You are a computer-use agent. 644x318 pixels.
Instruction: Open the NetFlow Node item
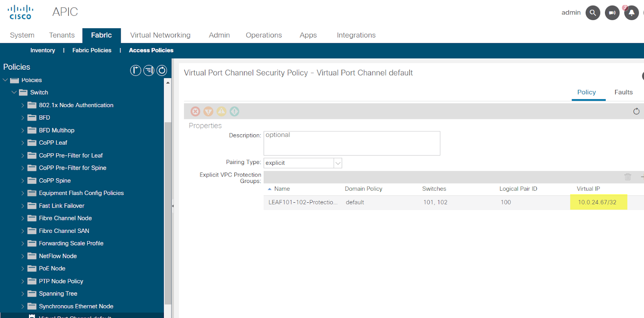58,256
